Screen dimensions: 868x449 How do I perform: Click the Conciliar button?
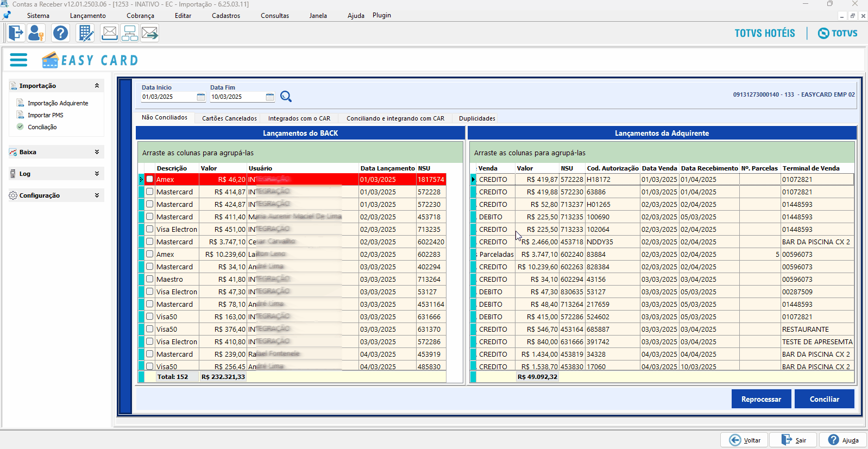pyautogui.click(x=824, y=399)
